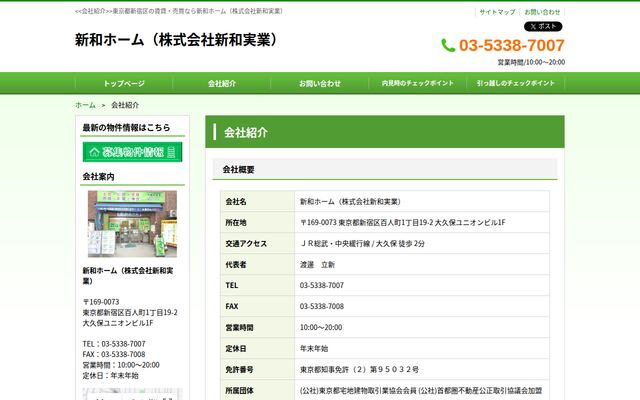The height and width of the screenshot is (400, 640).
Task: Click sidebar 営業時間：10:00～20:00 line
Action: 121,365
